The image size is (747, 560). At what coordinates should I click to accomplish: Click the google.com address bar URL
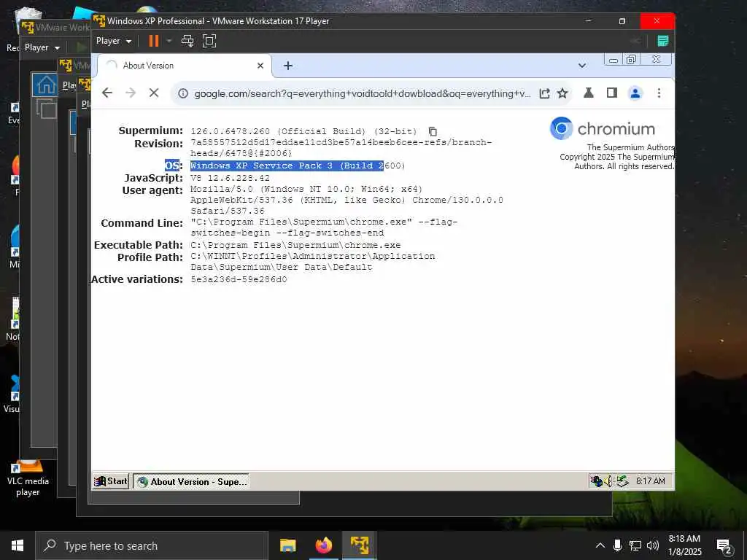pos(362,93)
